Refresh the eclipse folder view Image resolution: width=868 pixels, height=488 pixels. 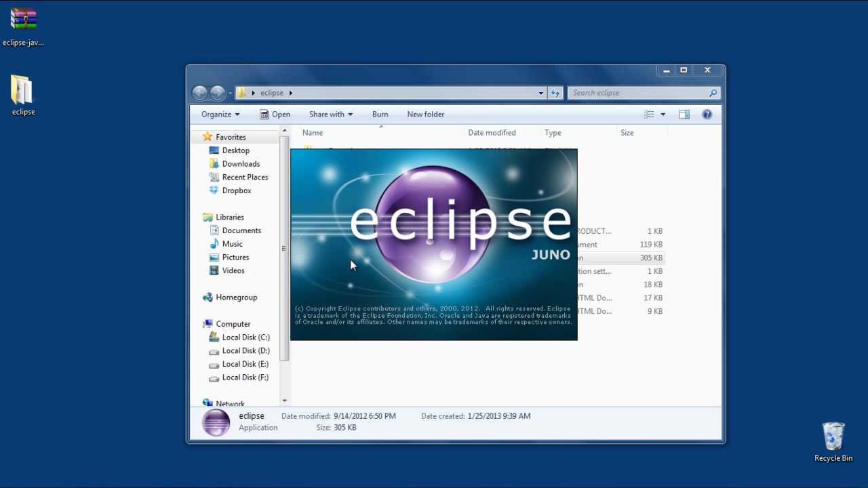[x=555, y=93]
